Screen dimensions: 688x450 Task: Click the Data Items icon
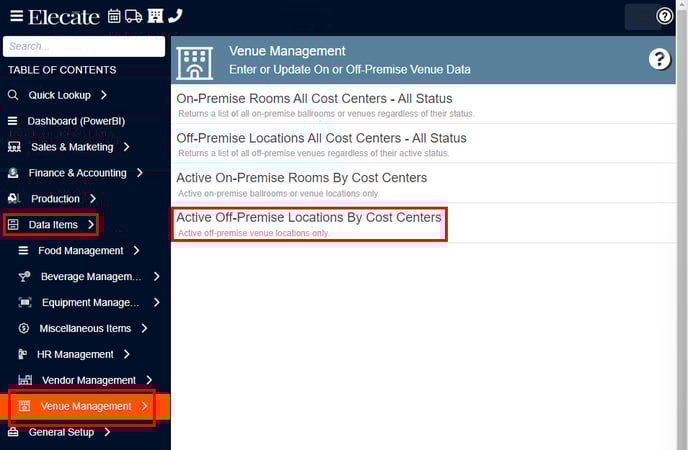click(x=13, y=225)
